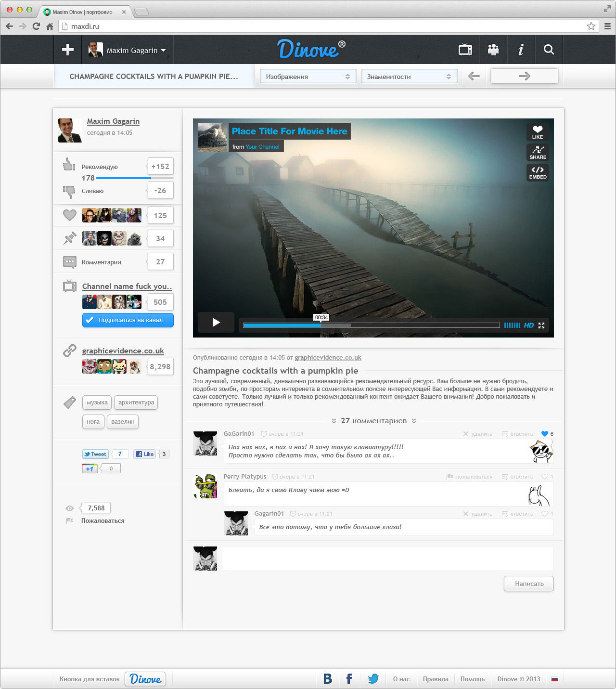Viewport: 616px width, 689px height.
Task: Click the browser back arrow
Action: click(x=9, y=26)
